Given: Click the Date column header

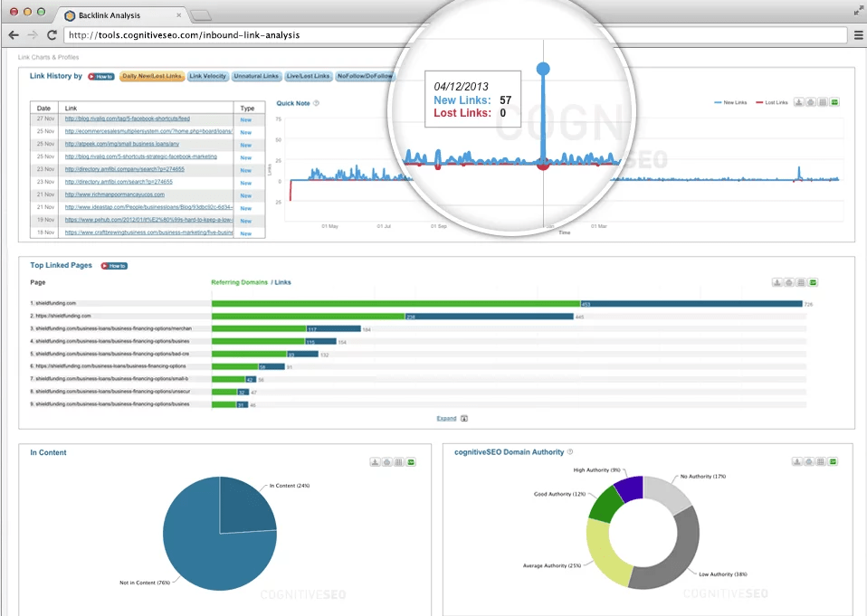Looking at the screenshot, I should [x=43, y=109].
